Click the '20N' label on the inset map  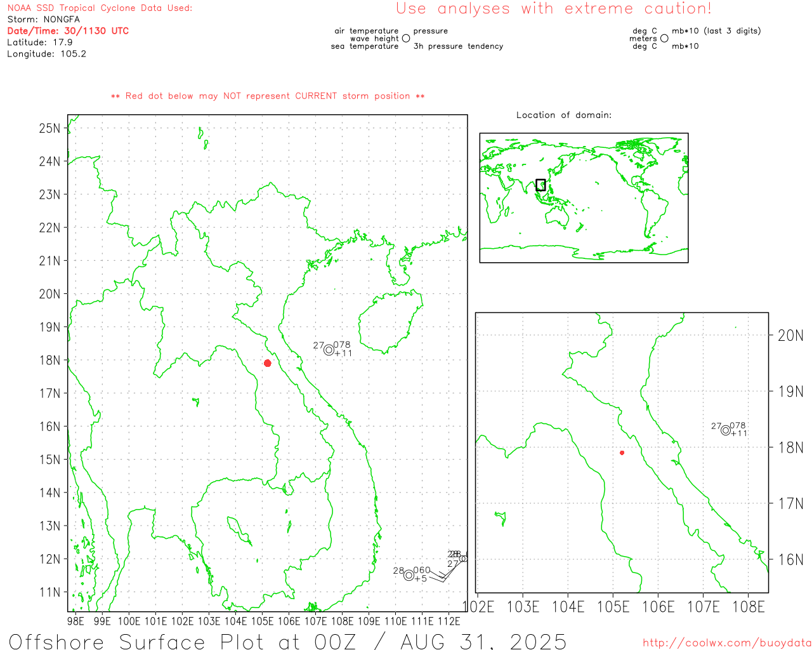click(x=790, y=335)
